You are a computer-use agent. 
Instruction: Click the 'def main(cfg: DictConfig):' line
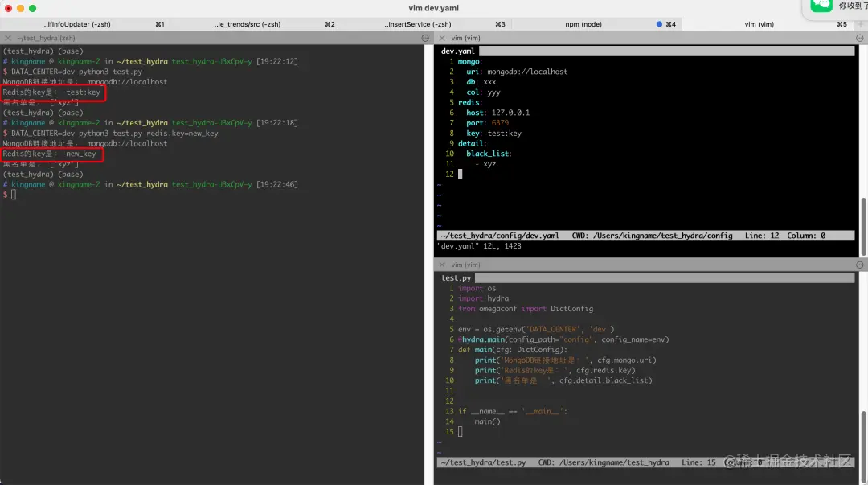(512, 350)
